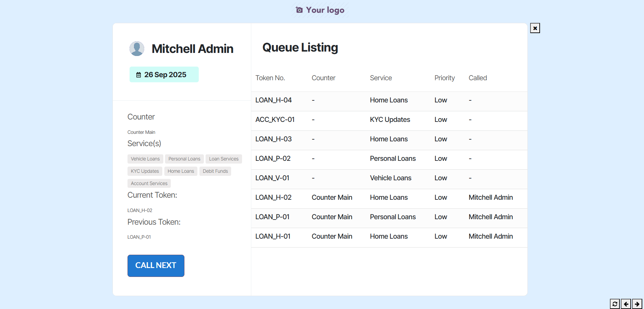This screenshot has width=644, height=309.
Task: Open the Mitchell Admin profile avatar
Action: coord(137,48)
